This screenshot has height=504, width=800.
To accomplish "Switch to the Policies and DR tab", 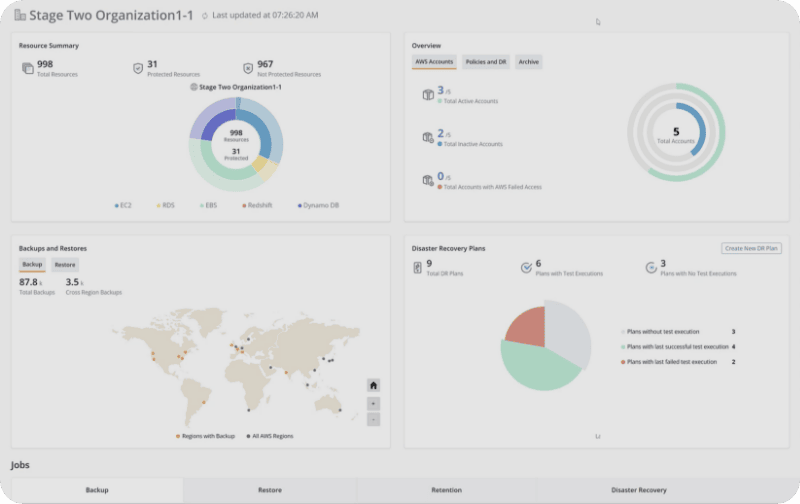I will pyautogui.click(x=486, y=62).
